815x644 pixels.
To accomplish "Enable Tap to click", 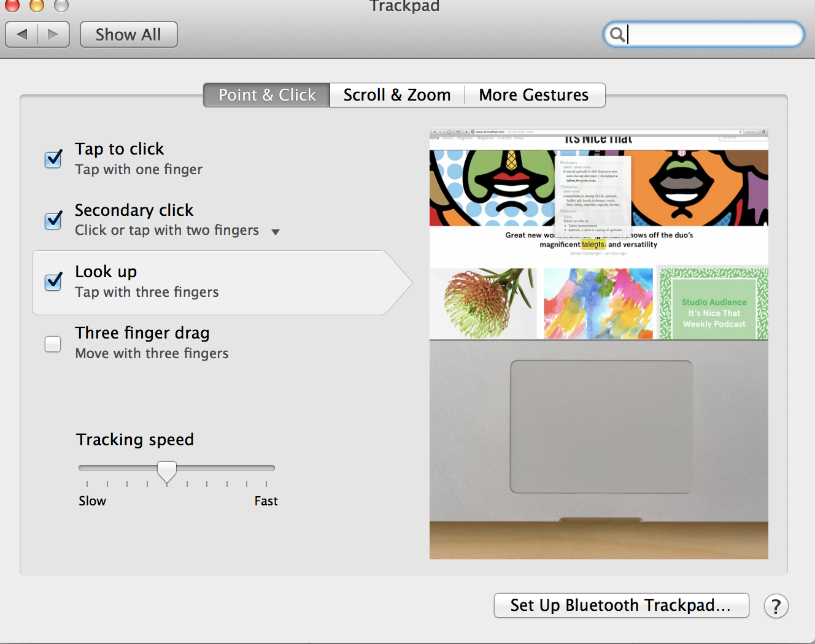I will [x=53, y=159].
